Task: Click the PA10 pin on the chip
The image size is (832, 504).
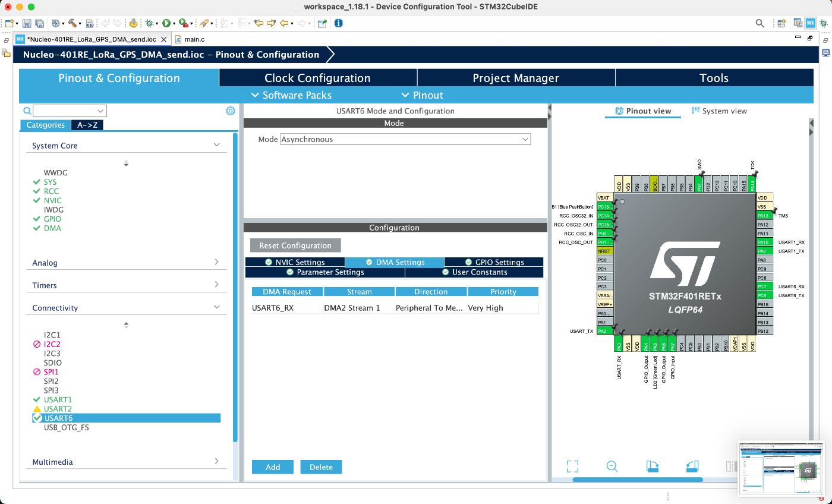Action: click(x=764, y=242)
